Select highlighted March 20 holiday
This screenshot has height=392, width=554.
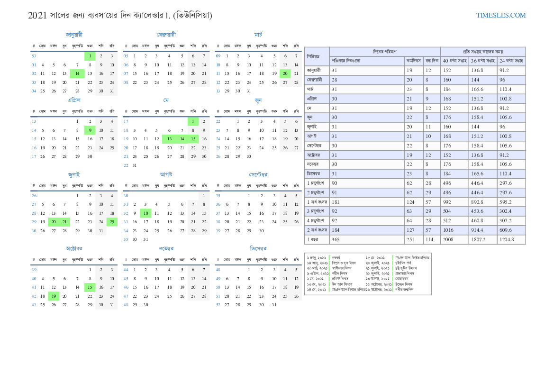click(x=285, y=73)
